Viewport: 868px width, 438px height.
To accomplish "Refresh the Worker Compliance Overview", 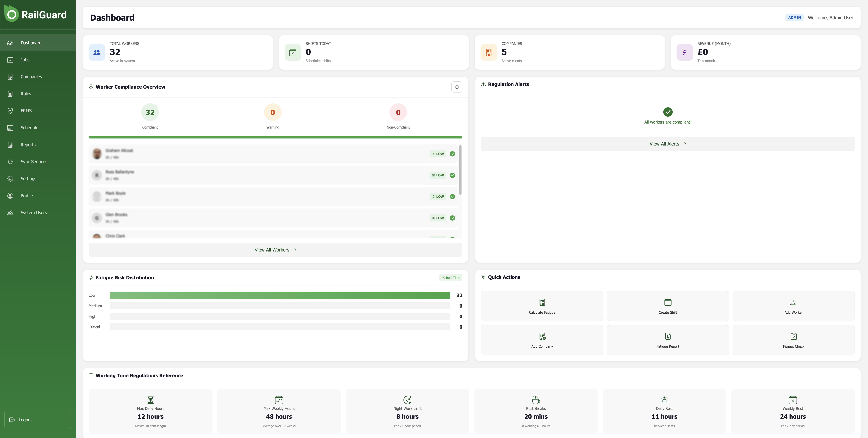I will (x=457, y=87).
